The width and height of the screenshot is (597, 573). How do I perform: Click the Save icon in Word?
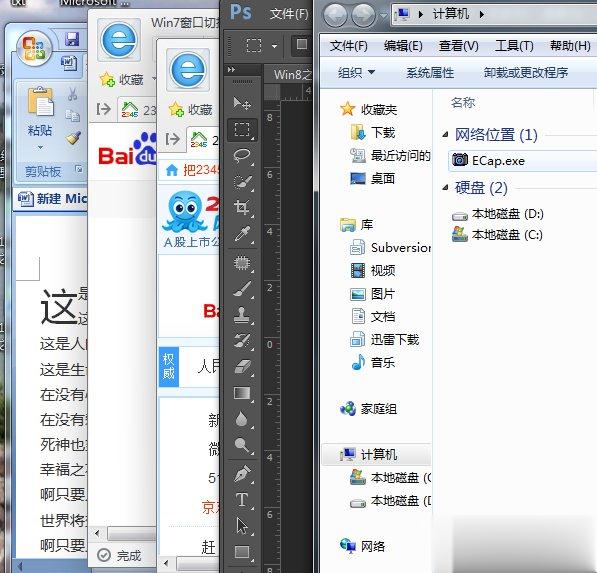pos(72,39)
